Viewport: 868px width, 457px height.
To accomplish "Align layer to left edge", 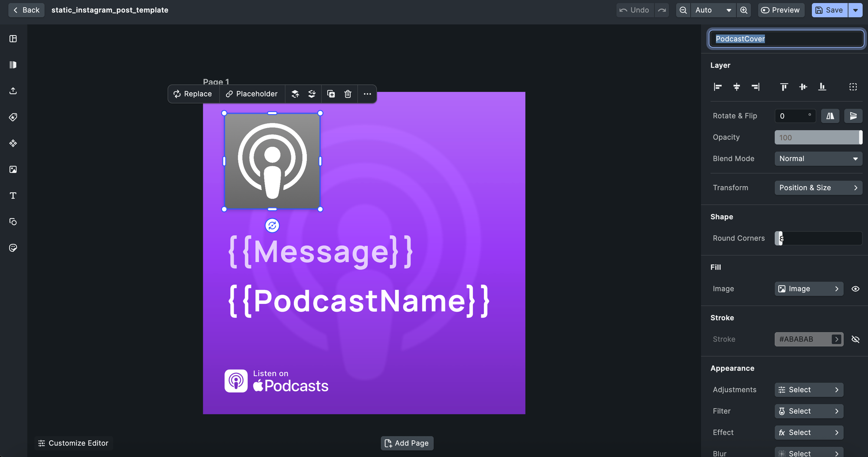I will pyautogui.click(x=718, y=87).
